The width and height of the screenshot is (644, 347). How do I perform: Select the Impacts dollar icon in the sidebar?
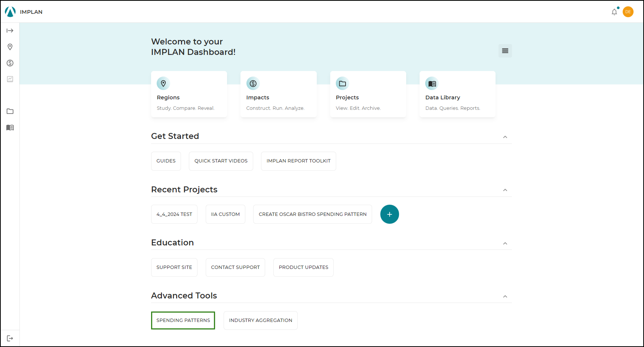point(10,63)
